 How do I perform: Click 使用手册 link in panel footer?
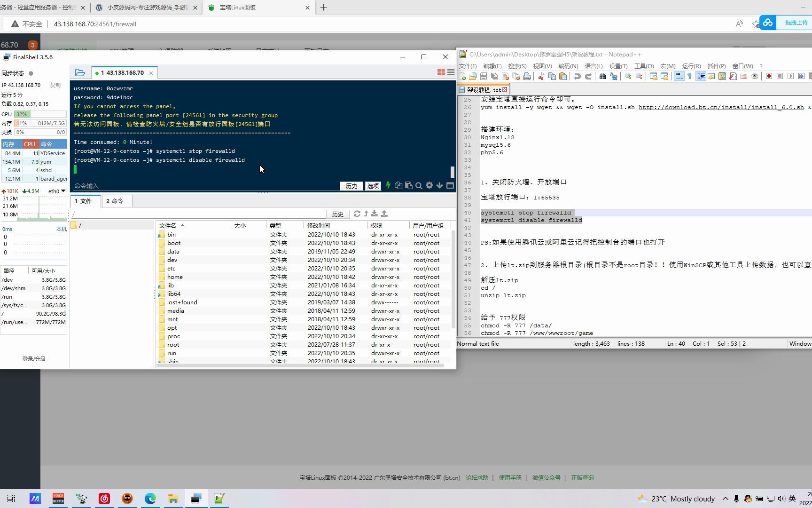point(510,478)
